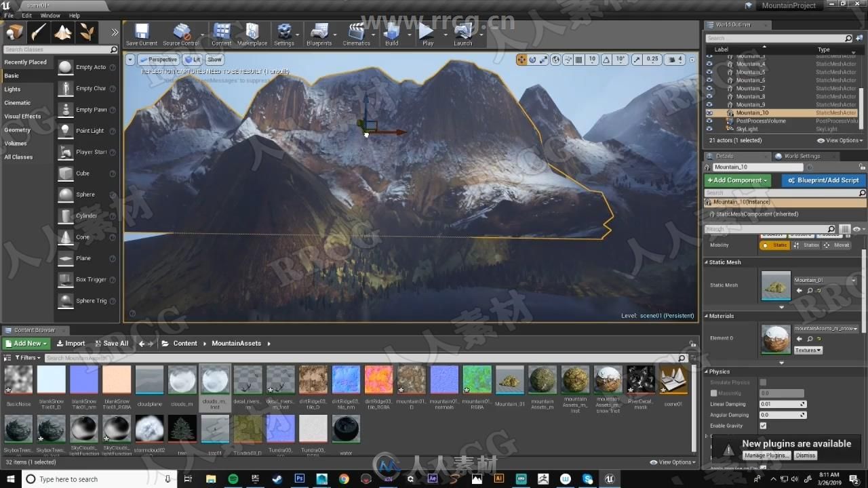Open the File menu
The width and height of the screenshot is (868, 488).
tap(9, 15)
